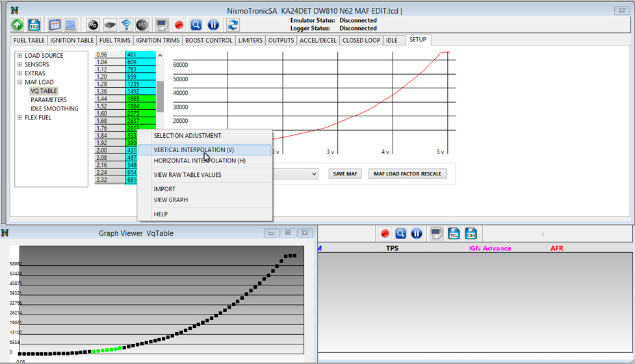Screen dimensions: 635x364
Task: Click the SAVE MAF button
Action: coord(345,174)
